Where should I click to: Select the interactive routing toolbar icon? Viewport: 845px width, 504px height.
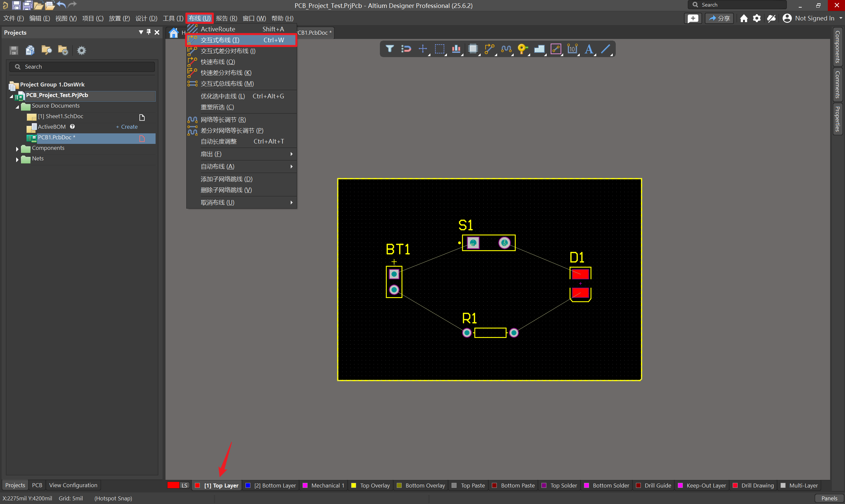pyautogui.click(x=489, y=49)
